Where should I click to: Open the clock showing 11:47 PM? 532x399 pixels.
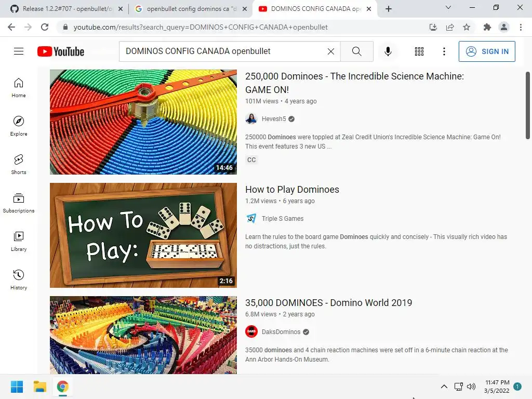[x=497, y=387]
